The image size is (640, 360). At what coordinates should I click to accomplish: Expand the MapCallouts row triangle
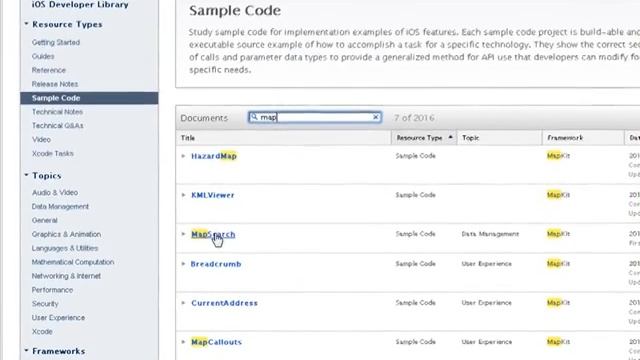[183, 342]
